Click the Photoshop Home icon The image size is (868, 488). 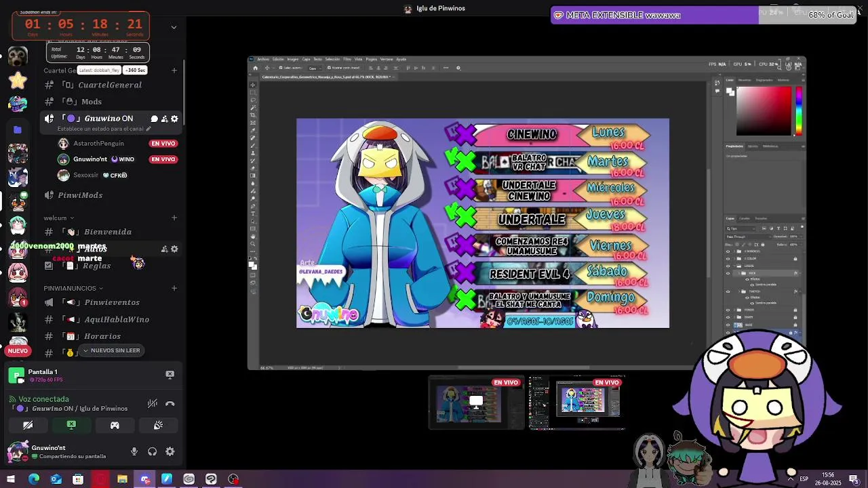(256, 68)
